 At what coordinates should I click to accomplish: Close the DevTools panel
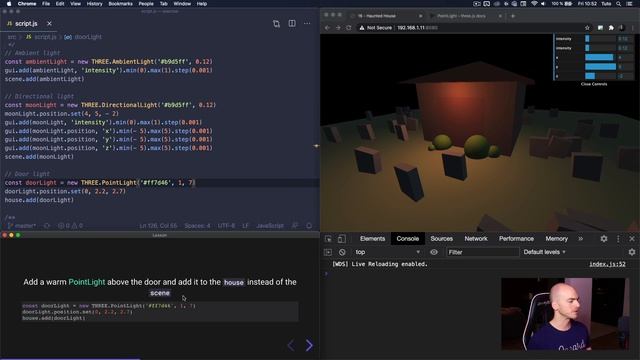[x=632, y=239]
